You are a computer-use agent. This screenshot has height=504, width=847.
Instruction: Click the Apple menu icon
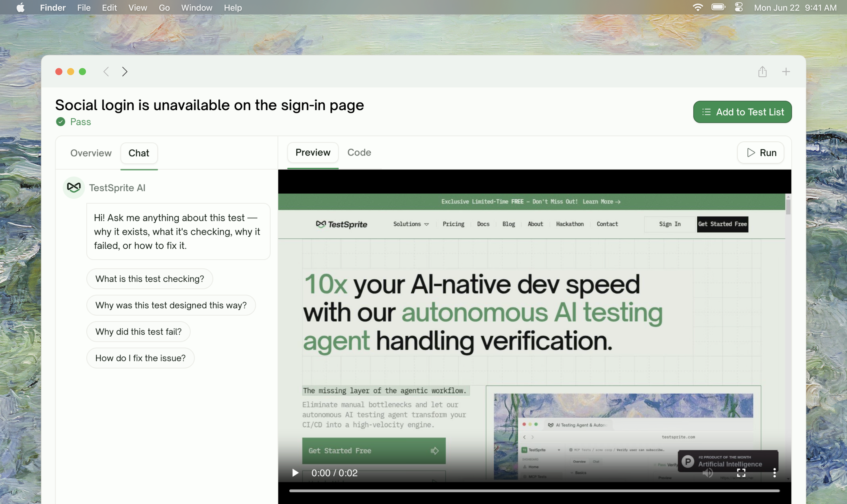20,7
